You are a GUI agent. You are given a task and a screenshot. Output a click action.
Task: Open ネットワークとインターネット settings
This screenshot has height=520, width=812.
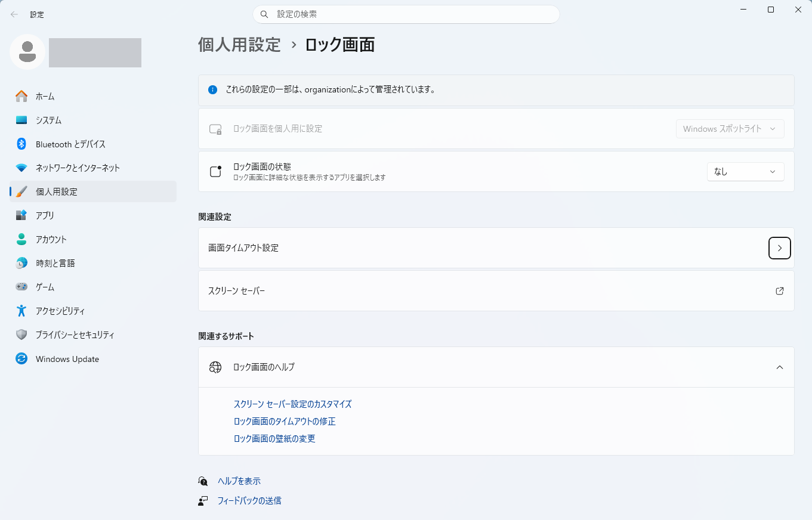[93, 168]
